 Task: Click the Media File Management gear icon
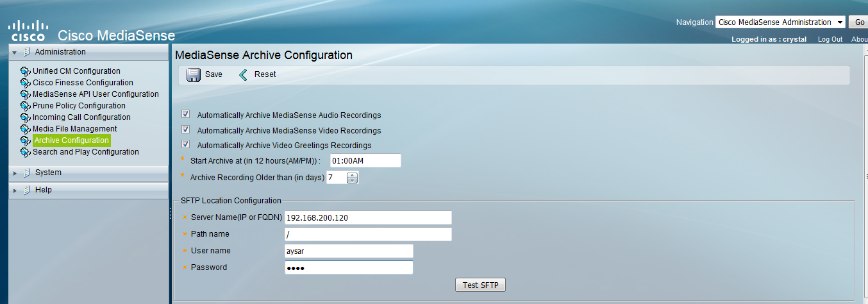(26, 129)
